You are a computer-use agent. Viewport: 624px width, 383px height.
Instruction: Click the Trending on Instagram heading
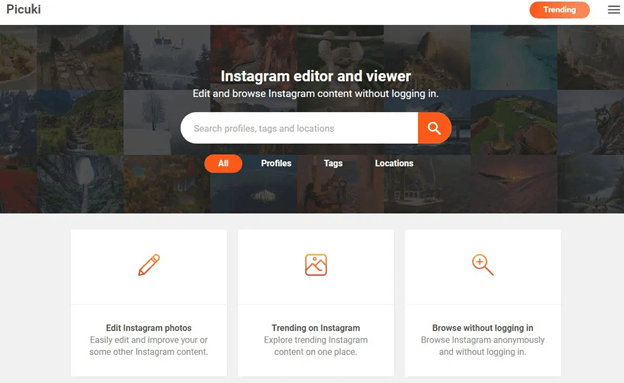point(316,328)
